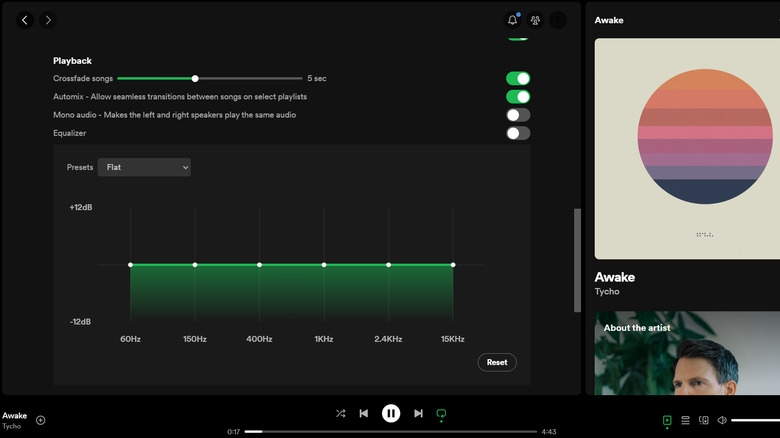
Task: Enable the Mono audio toggle
Action: point(517,115)
